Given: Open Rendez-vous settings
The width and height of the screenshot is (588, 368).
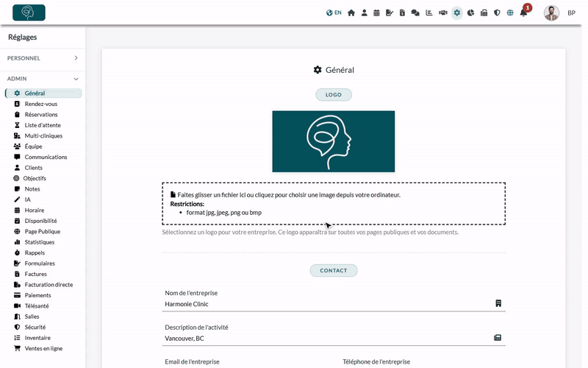Looking at the screenshot, I should pos(41,104).
